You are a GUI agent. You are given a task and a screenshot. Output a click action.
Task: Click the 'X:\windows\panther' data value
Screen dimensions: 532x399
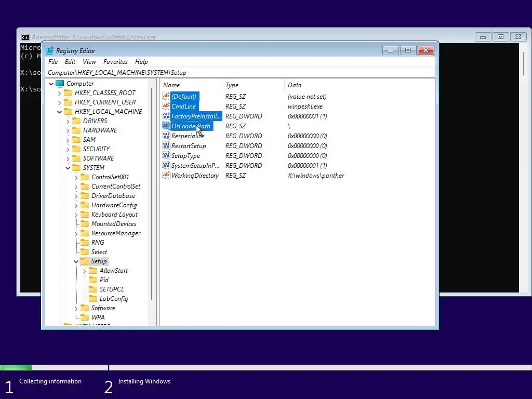click(x=316, y=176)
